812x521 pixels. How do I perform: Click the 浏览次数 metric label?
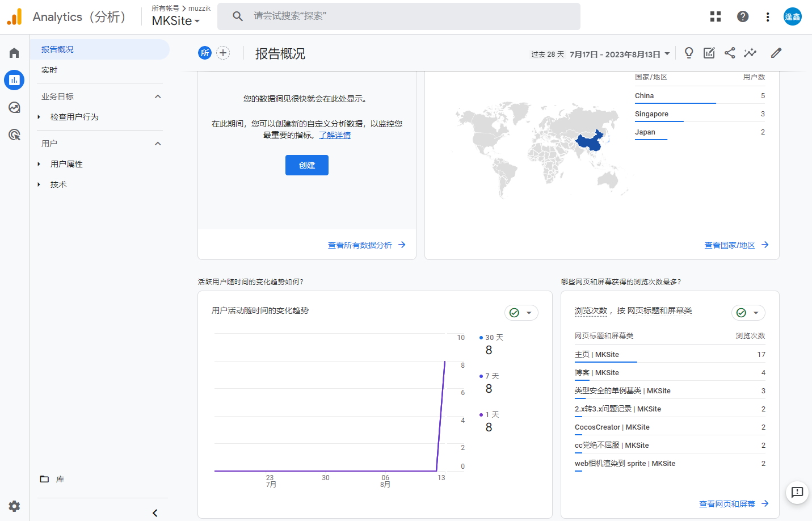tap(591, 311)
